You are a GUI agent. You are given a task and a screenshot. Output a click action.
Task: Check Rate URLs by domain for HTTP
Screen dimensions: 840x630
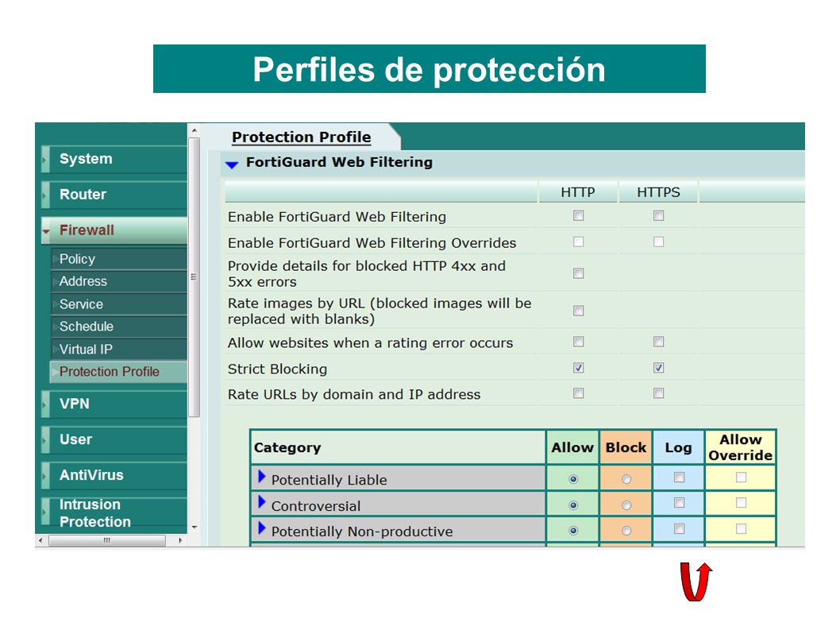[x=578, y=393]
